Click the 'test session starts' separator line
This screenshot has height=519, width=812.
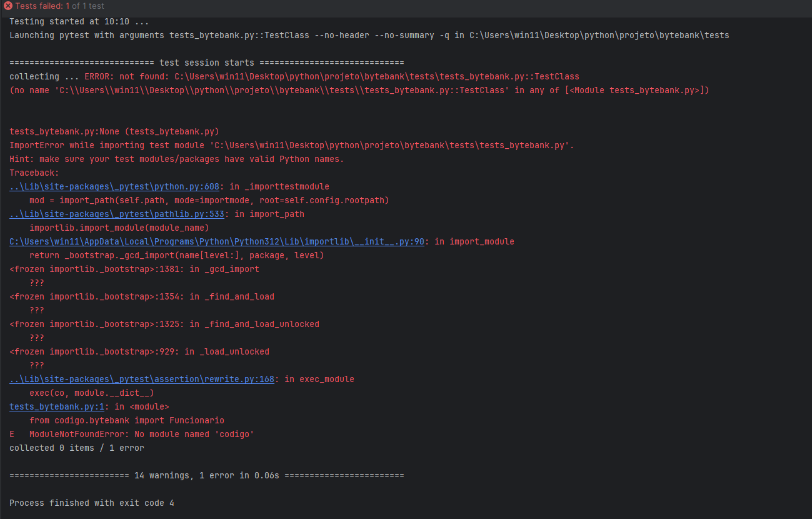tap(207, 63)
